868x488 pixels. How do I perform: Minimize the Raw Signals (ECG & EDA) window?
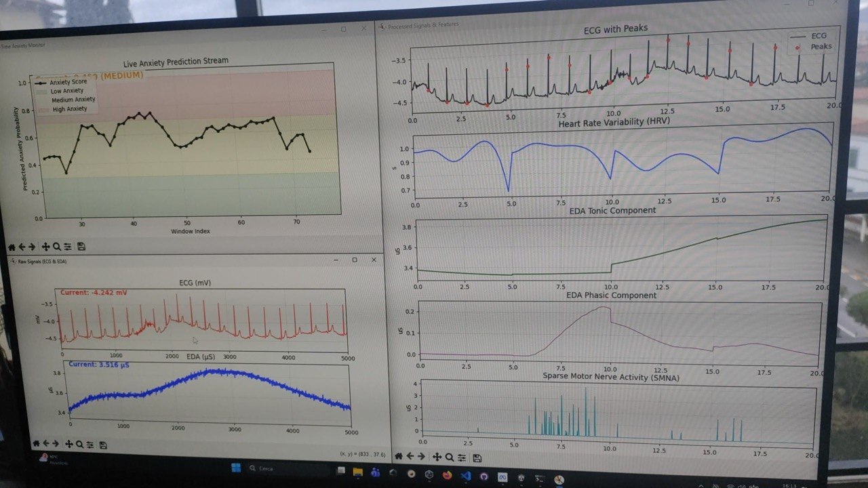335,260
